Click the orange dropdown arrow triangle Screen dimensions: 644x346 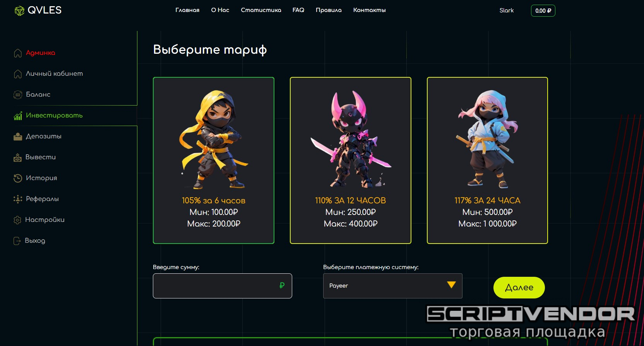(x=451, y=285)
